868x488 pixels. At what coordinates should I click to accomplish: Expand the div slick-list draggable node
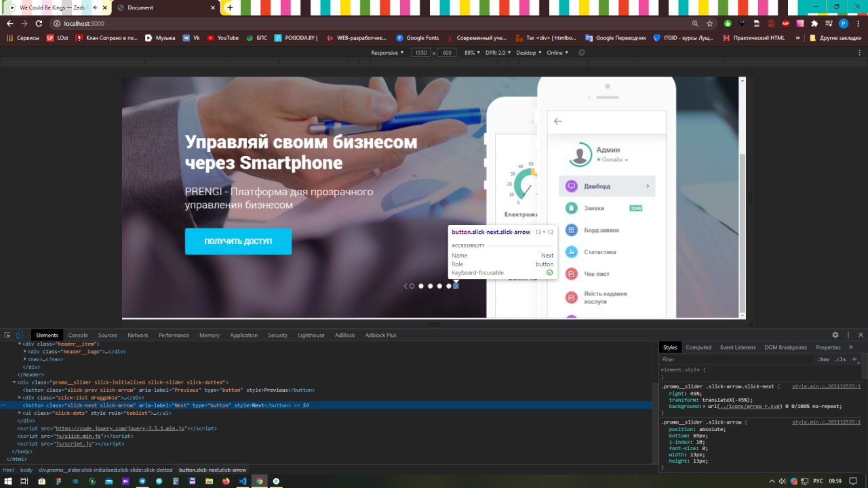pos(20,397)
